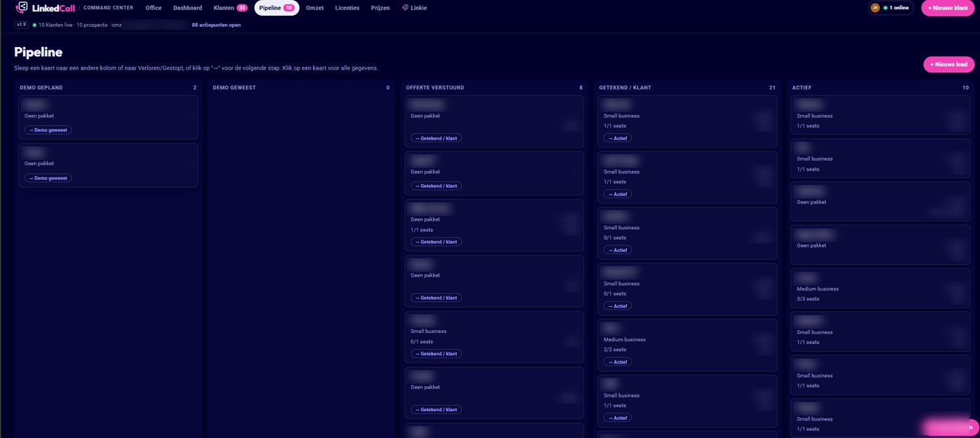Image resolution: width=980 pixels, height=438 pixels.
Task: Click the '10 klanten live' status text
Action: 56,25
